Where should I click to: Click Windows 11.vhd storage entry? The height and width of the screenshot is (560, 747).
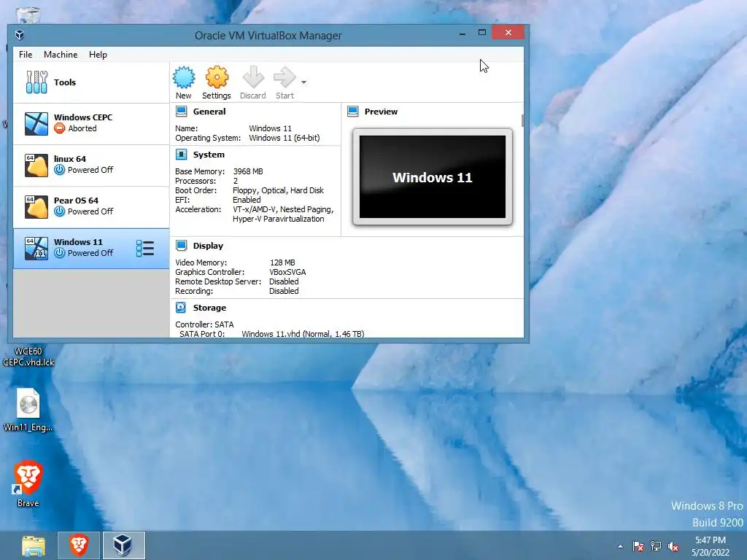pos(303,334)
